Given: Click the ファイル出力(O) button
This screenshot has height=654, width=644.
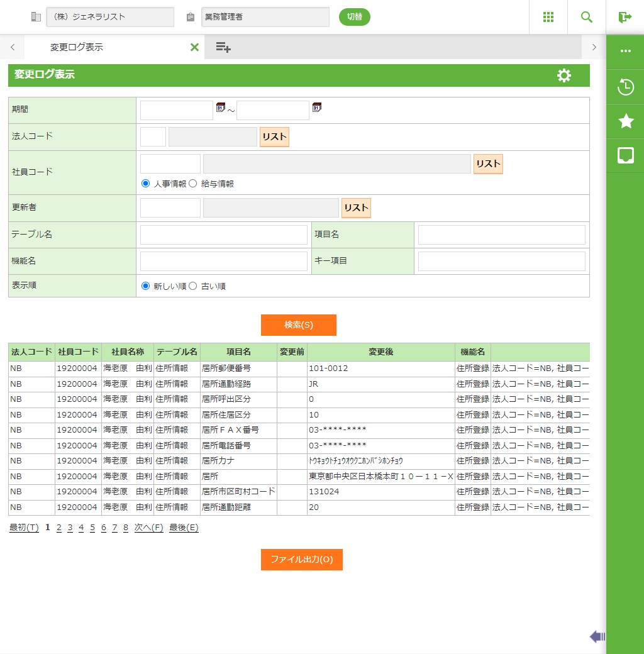Looking at the screenshot, I should pos(301,560).
